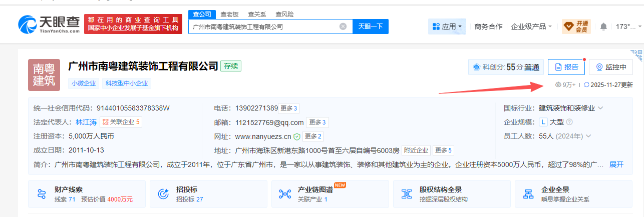Click the 招投标 27 count

(x=189, y=199)
